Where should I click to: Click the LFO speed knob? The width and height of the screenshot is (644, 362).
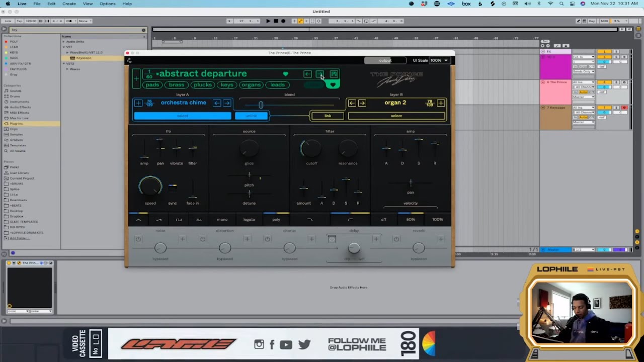tap(150, 187)
